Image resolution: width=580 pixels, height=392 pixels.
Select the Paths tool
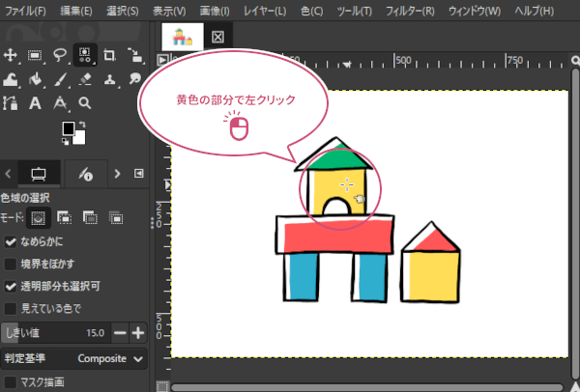click(11, 103)
